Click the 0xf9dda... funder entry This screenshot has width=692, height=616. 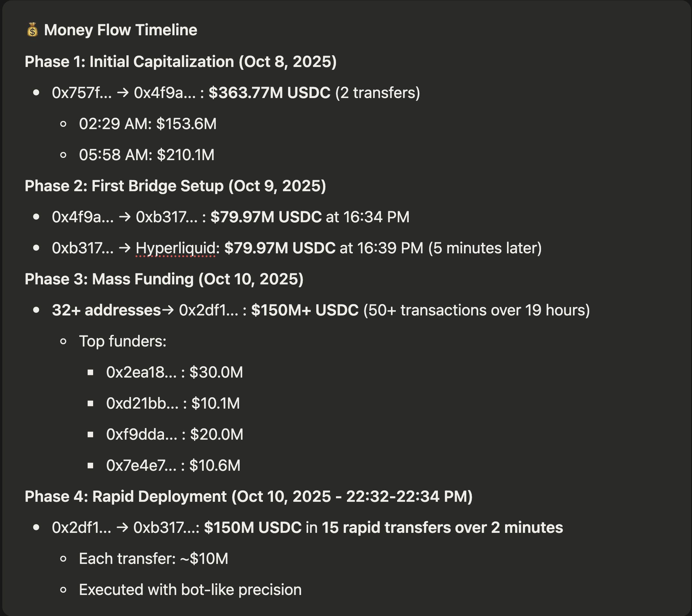[174, 434]
